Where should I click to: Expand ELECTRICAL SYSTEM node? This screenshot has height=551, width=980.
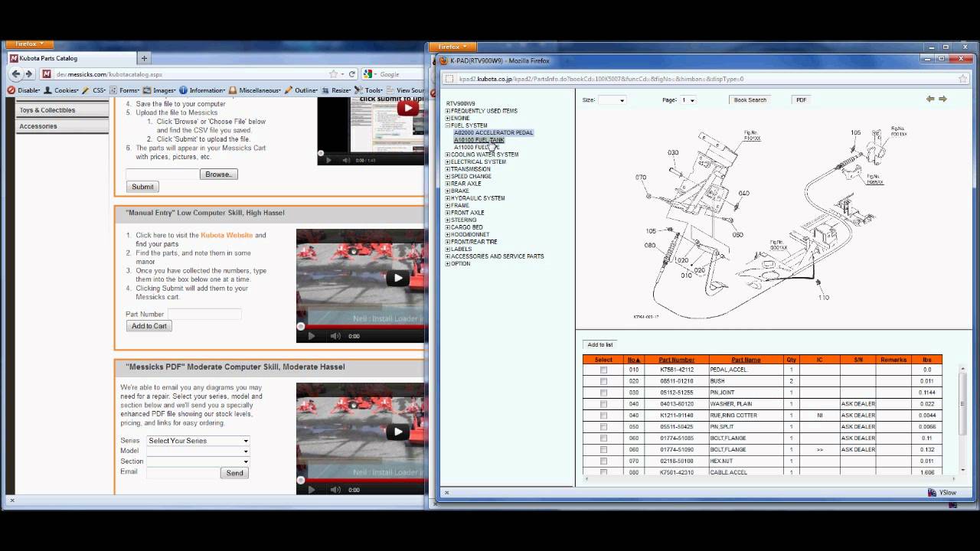coord(448,162)
